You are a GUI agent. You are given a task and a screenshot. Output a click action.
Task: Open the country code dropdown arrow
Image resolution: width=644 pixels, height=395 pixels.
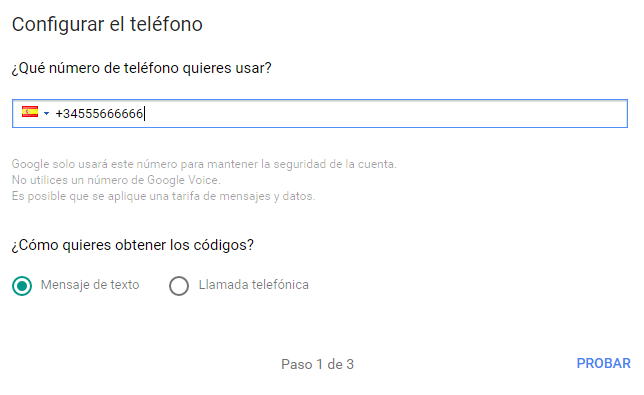46,113
